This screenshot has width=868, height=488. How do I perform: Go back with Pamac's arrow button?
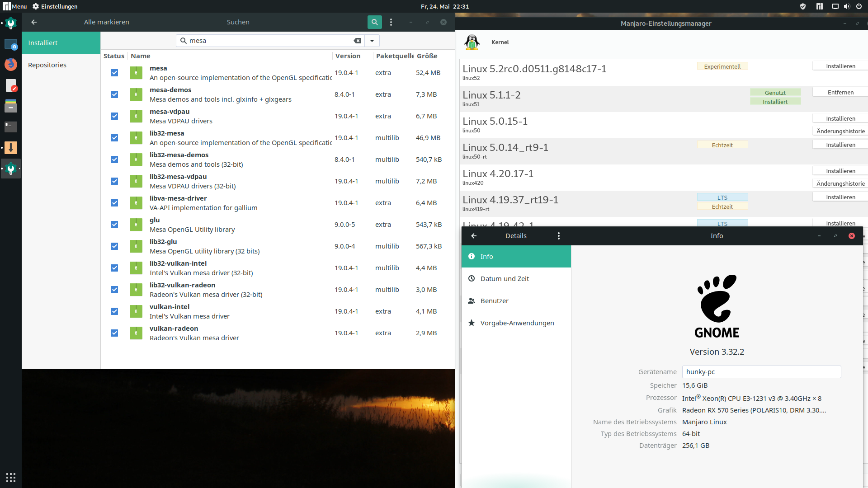[x=34, y=22]
